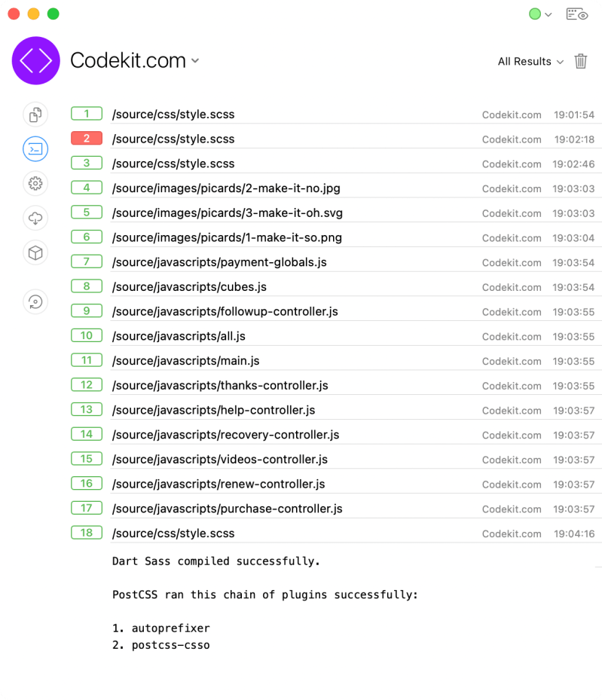Viewport: 602px width, 700px height.
Task: Open the Packages cube icon
Action: click(35, 253)
